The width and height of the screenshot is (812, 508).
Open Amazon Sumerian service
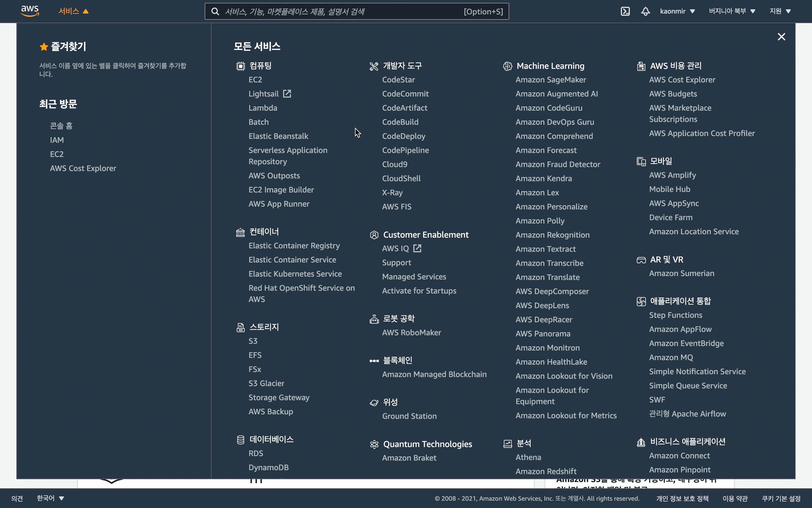(x=681, y=273)
